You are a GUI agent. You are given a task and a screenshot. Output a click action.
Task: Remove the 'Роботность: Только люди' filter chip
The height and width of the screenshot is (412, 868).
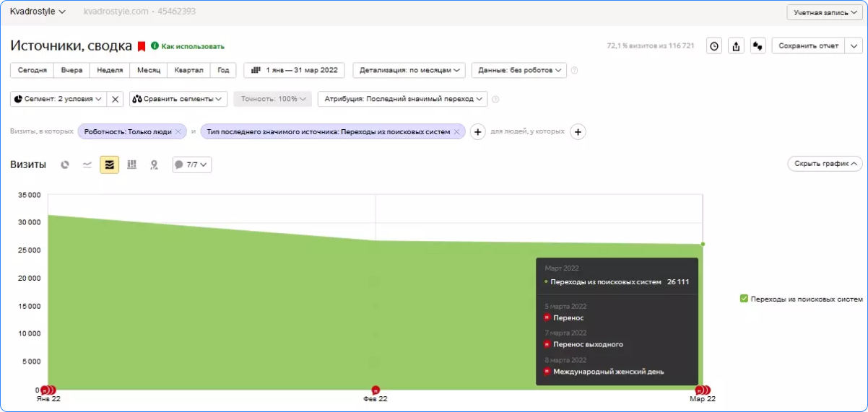178,132
